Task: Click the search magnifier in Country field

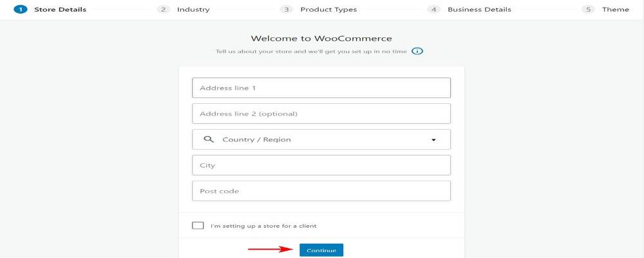Action: (x=208, y=139)
